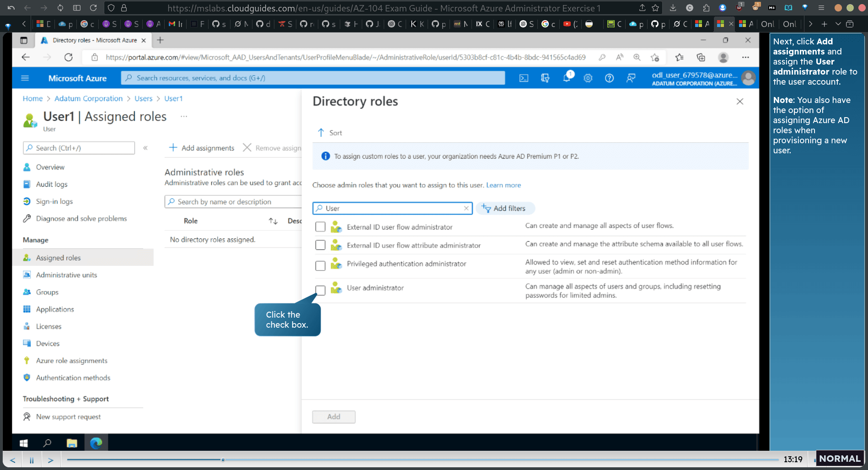
Task: Open the Learn more link
Action: pyautogui.click(x=503, y=185)
